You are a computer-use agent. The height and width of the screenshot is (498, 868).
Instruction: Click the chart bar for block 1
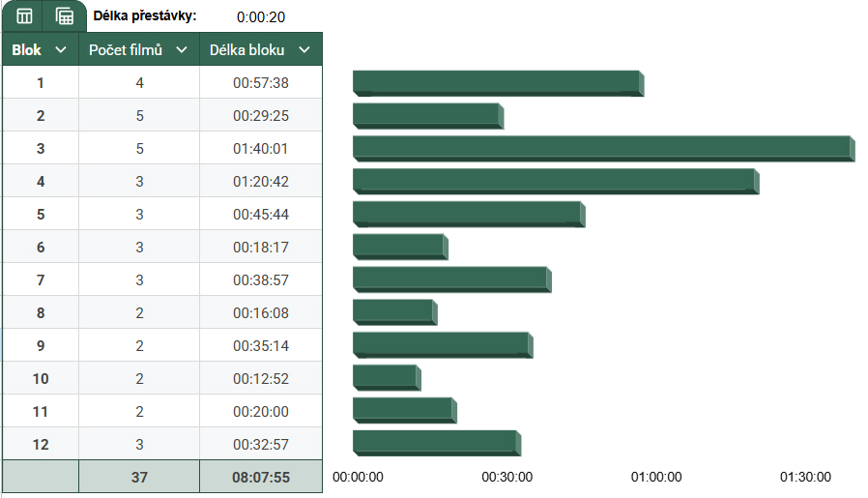coord(497,82)
